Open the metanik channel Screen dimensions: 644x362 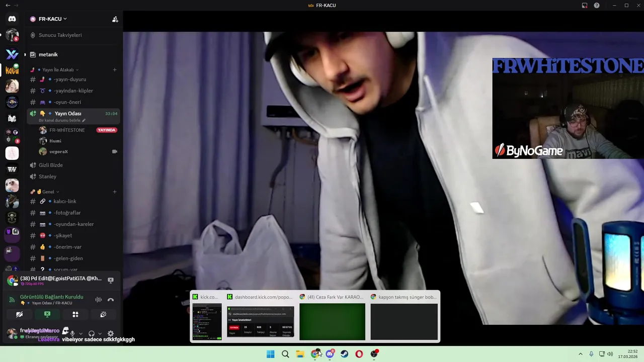click(x=73, y=54)
